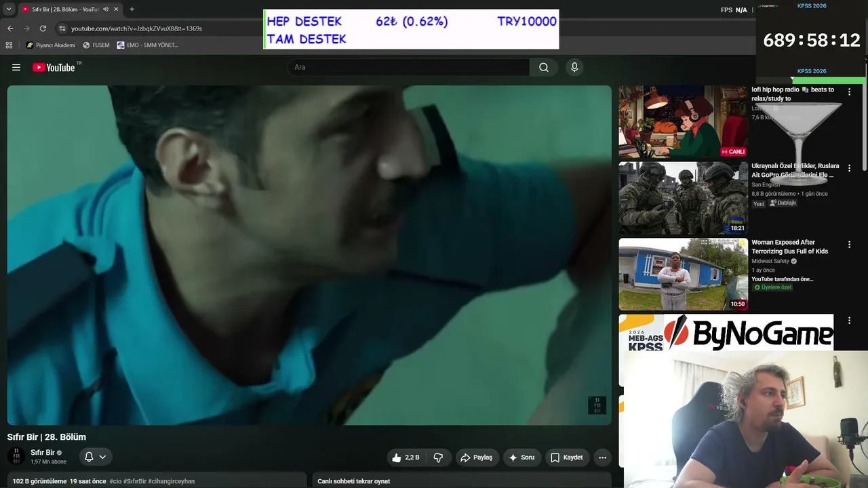Open Woman Exposed bus video thumbnail

point(683,274)
